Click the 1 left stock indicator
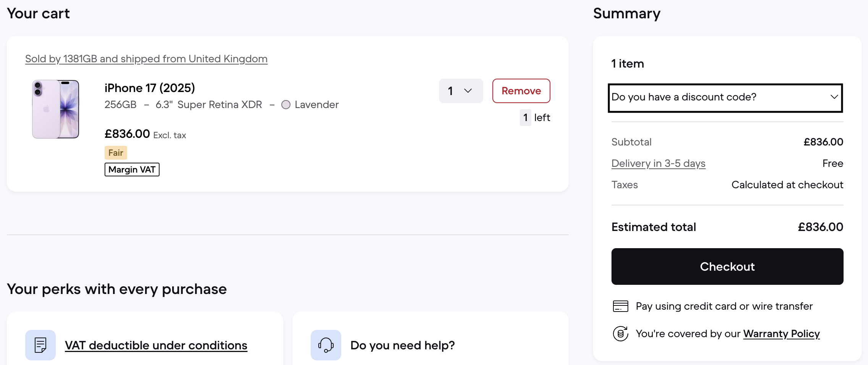 pos(535,118)
